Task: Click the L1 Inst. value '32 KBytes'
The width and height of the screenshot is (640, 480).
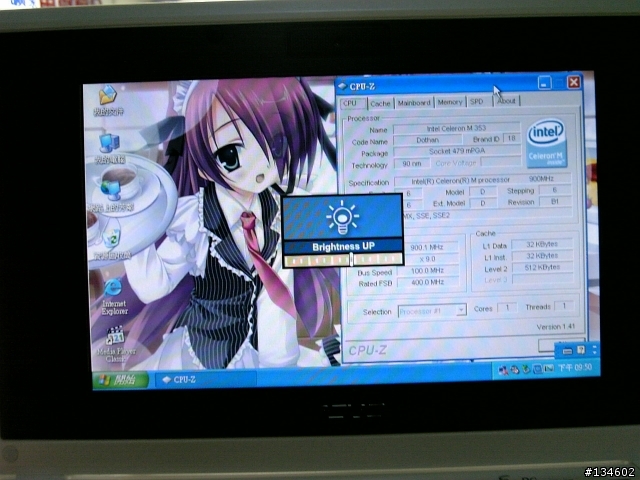Action: [542, 256]
